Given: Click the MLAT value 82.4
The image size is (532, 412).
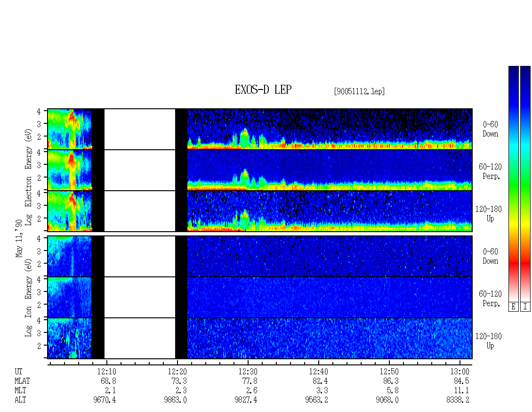Looking at the screenshot, I should click(x=320, y=381).
